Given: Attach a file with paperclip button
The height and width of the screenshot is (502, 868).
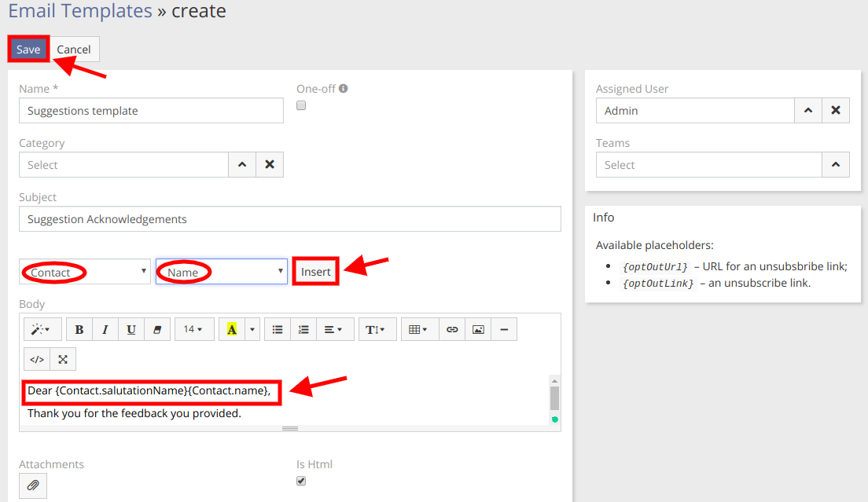Looking at the screenshot, I should pos(33,486).
